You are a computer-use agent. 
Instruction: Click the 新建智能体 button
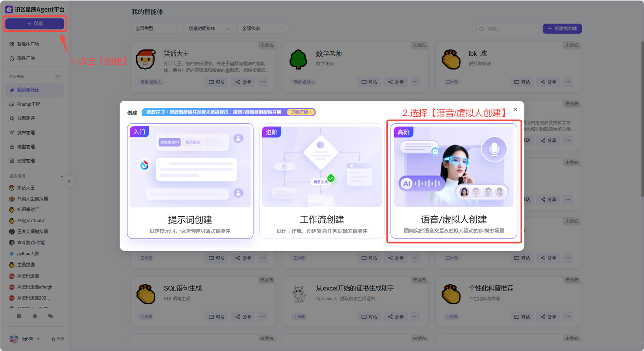coord(562,29)
